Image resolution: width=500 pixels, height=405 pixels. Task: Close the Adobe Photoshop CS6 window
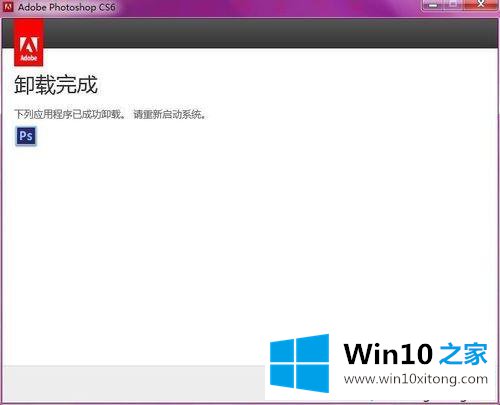[481, 5]
